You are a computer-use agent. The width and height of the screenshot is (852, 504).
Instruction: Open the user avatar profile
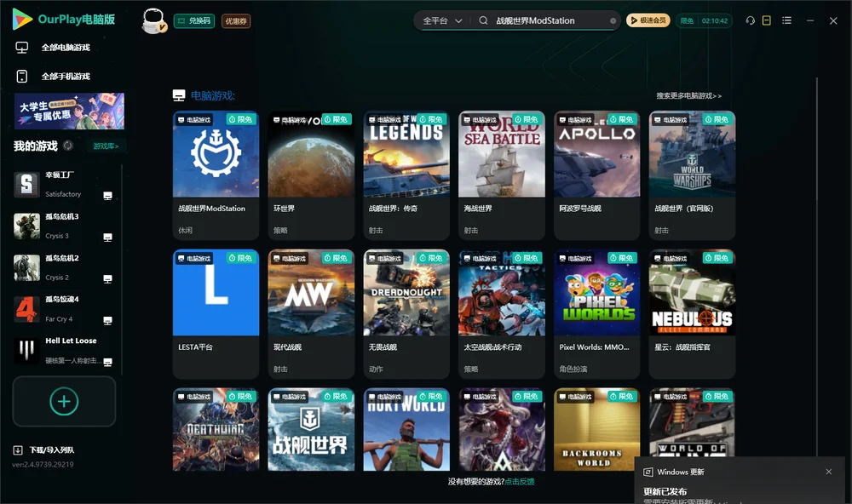pyautogui.click(x=153, y=20)
